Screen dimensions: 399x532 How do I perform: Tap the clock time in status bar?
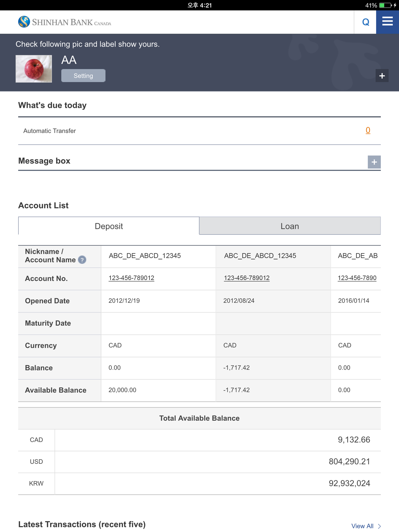tap(199, 5)
